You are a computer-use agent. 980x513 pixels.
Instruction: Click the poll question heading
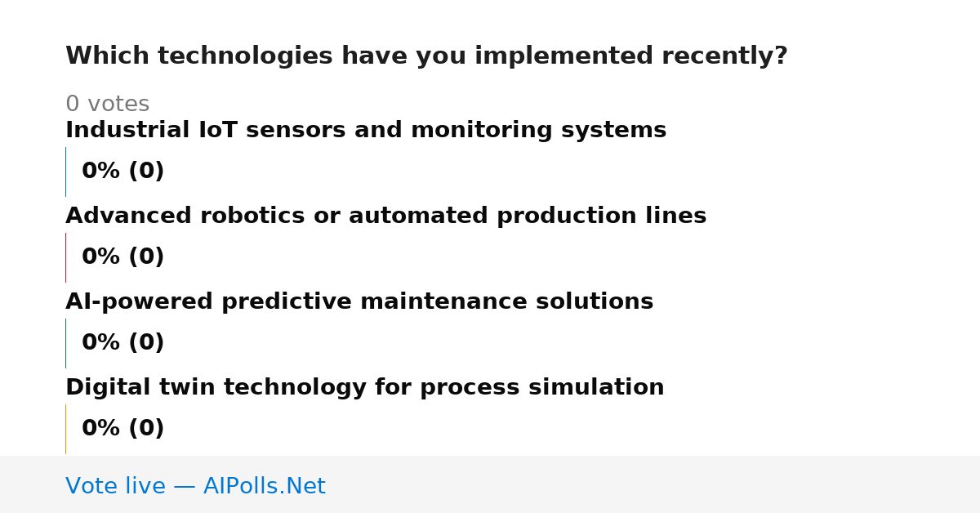coord(426,56)
